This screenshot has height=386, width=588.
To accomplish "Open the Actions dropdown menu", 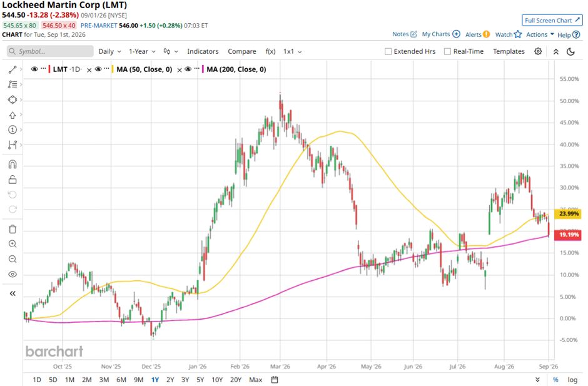I will click(540, 34).
